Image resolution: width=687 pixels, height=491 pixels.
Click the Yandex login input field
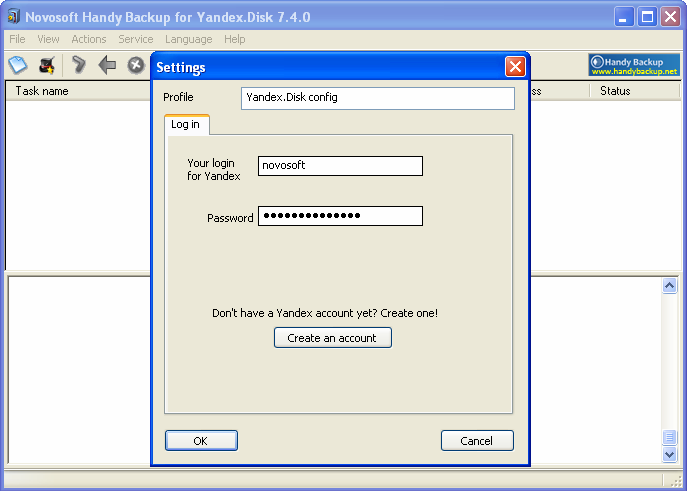tap(340, 166)
